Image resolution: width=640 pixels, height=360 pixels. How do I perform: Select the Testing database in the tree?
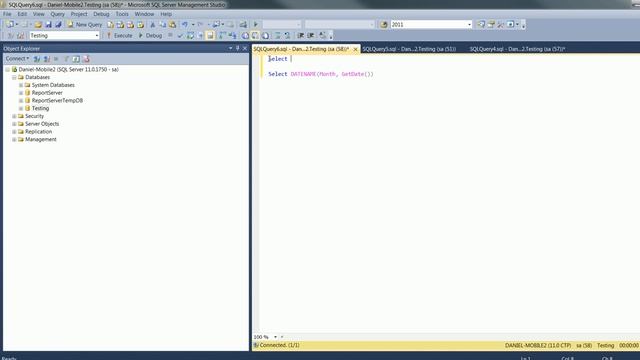[40, 108]
